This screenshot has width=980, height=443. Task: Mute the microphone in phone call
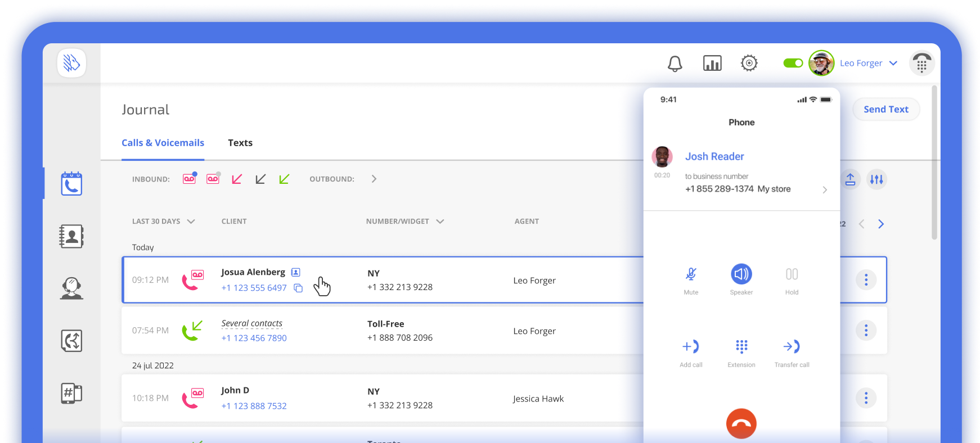(x=691, y=274)
